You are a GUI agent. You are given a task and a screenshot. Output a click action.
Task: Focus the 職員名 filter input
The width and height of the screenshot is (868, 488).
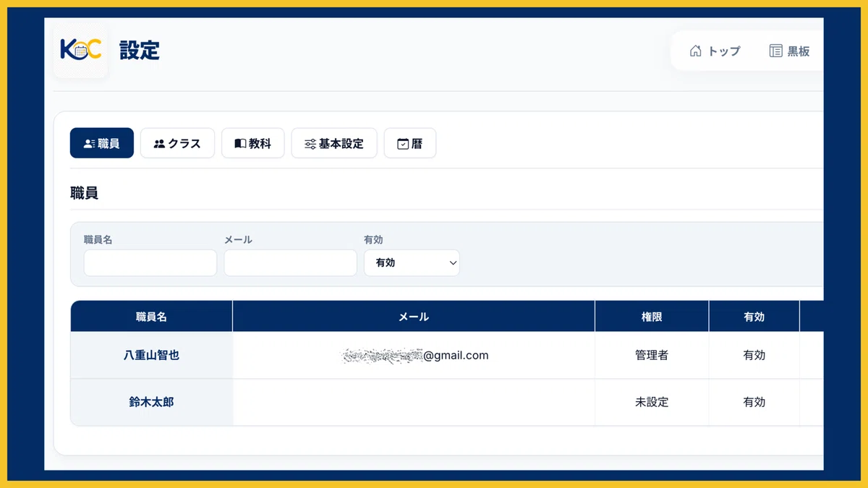(150, 263)
